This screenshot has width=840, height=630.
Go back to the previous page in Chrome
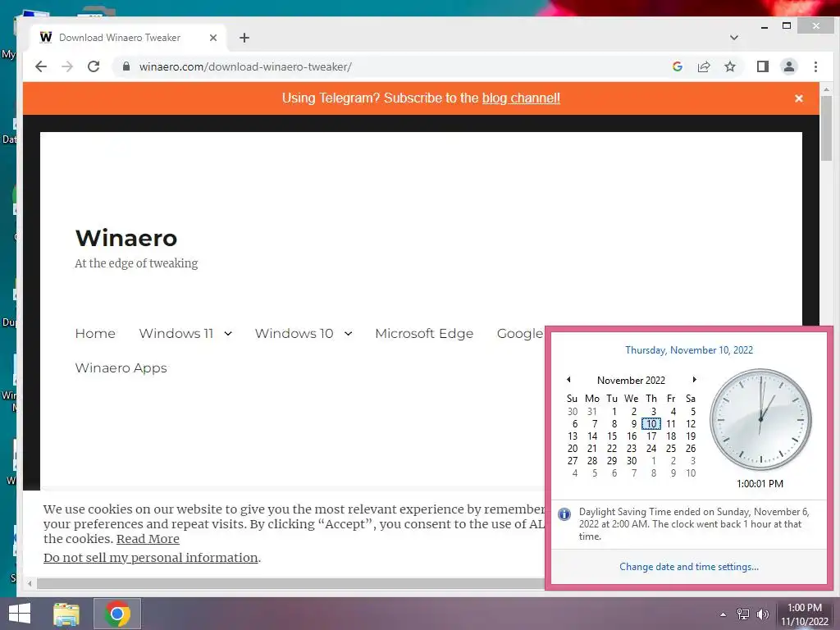tap(41, 66)
